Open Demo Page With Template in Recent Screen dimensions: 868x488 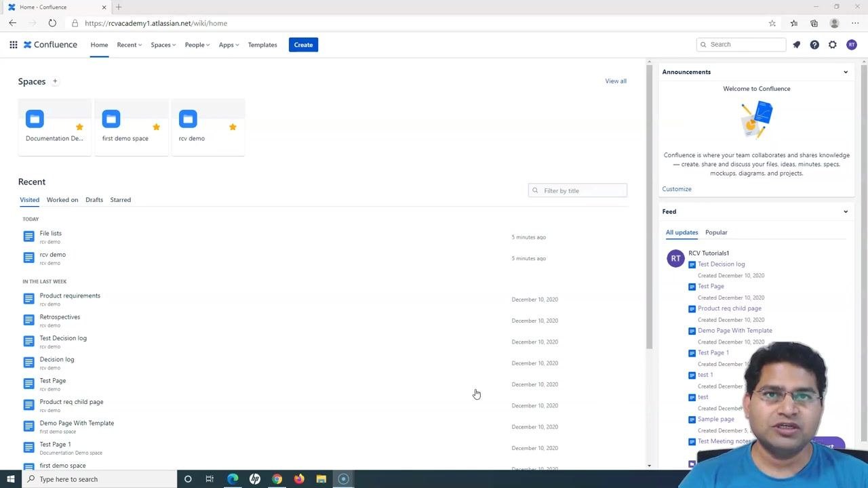(77, 423)
